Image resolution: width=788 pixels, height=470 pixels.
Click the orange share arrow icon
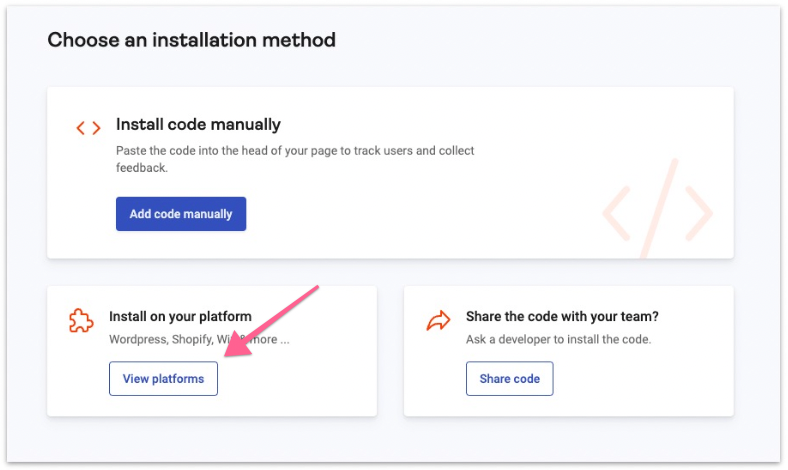coord(438,320)
